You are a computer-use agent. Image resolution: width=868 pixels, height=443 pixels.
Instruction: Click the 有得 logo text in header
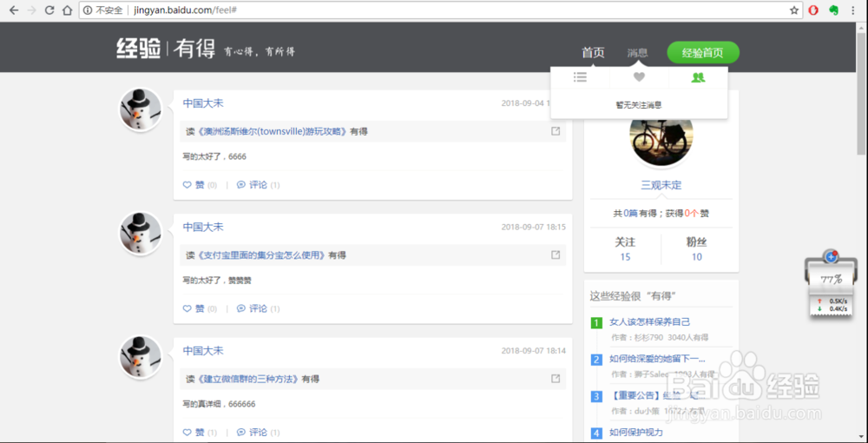pos(194,49)
